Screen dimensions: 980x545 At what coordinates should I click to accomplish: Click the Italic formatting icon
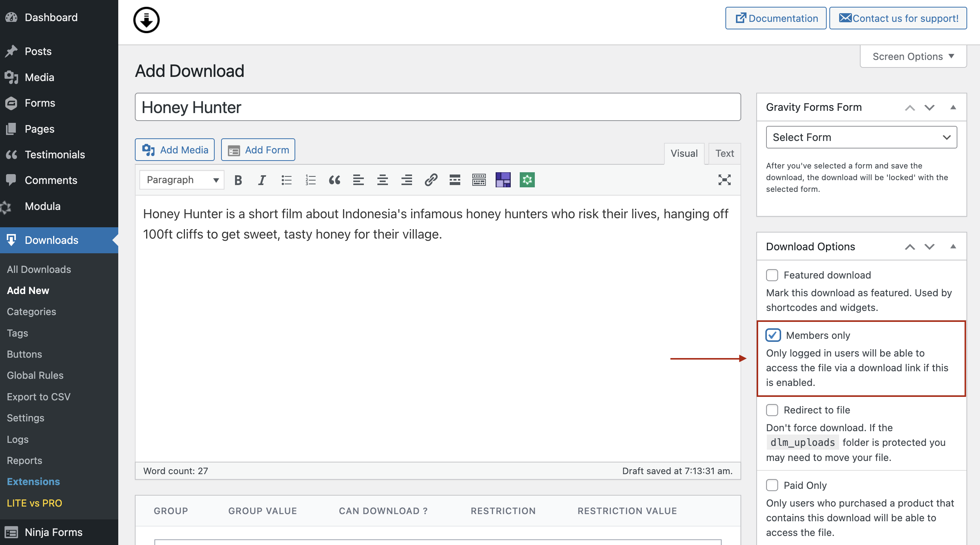(262, 180)
